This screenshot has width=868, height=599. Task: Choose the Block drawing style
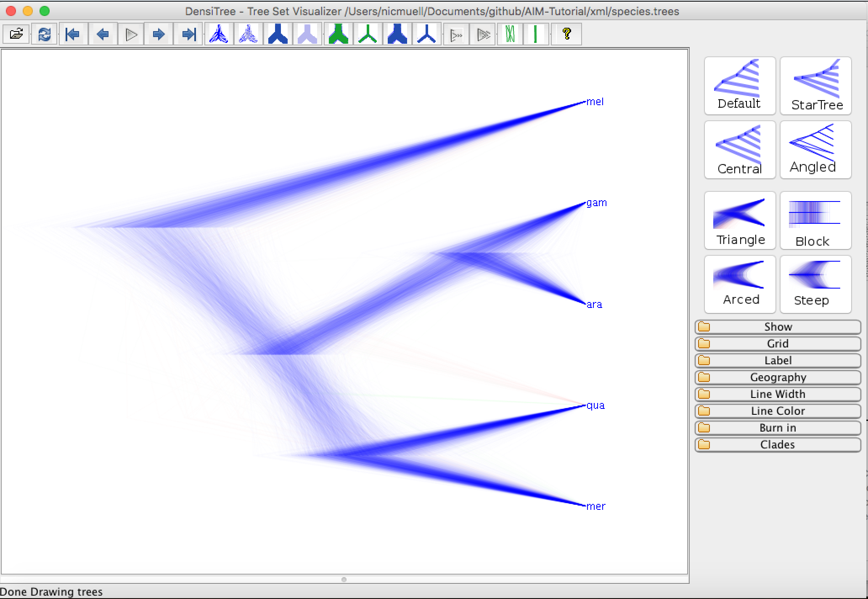pyautogui.click(x=816, y=221)
